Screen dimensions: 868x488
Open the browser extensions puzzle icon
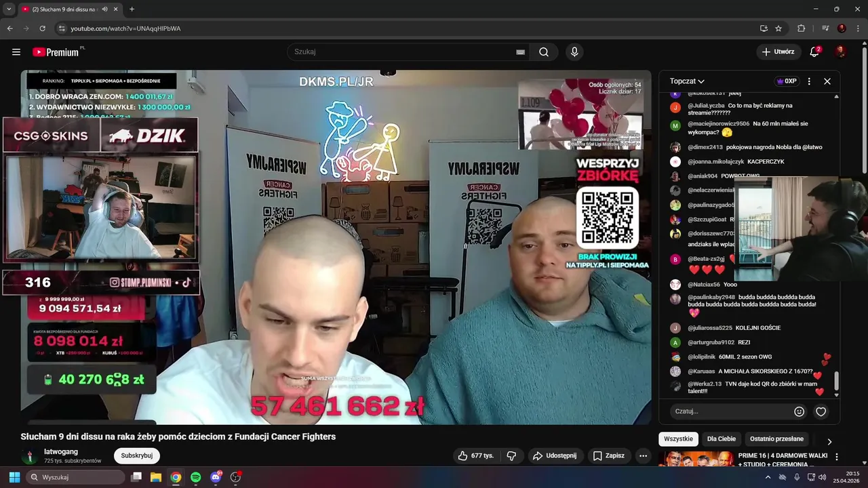click(x=802, y=28)
